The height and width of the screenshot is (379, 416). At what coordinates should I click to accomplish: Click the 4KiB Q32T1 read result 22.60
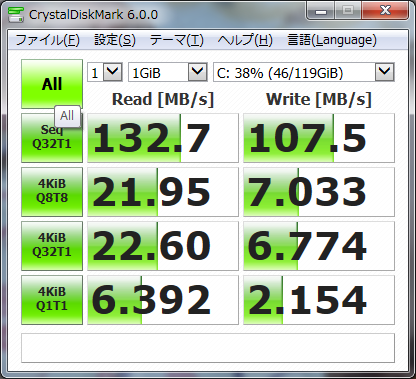point(163,246)
